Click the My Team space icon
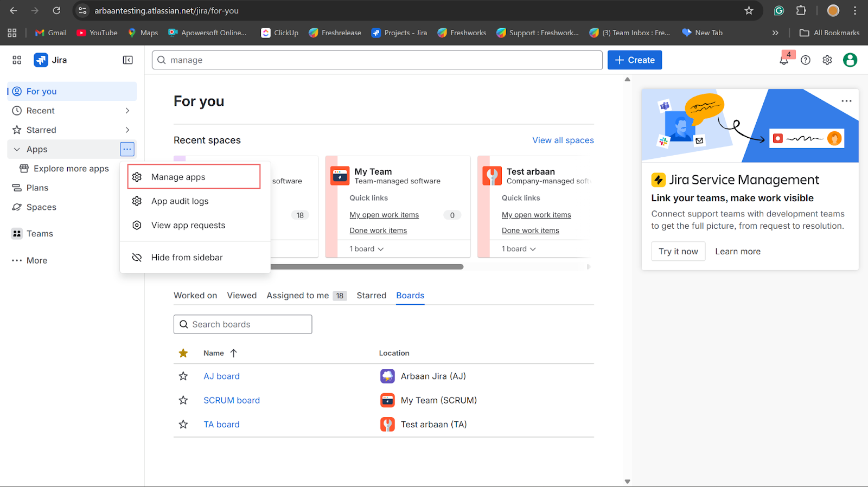The width and height of the screenshot is (868, 487). click(x=340, y=176)
